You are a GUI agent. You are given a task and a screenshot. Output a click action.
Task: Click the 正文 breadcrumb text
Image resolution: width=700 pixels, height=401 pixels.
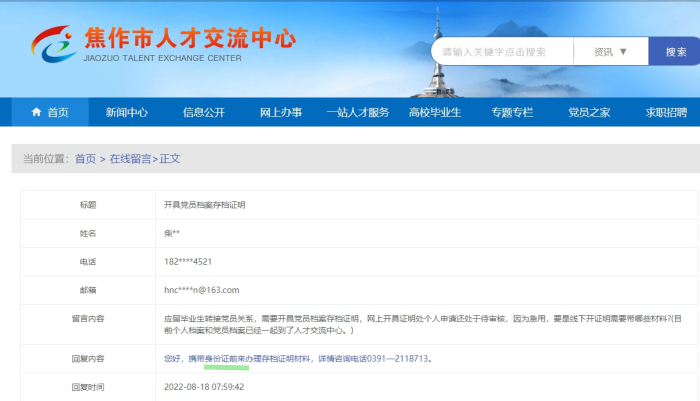[170, 159]
